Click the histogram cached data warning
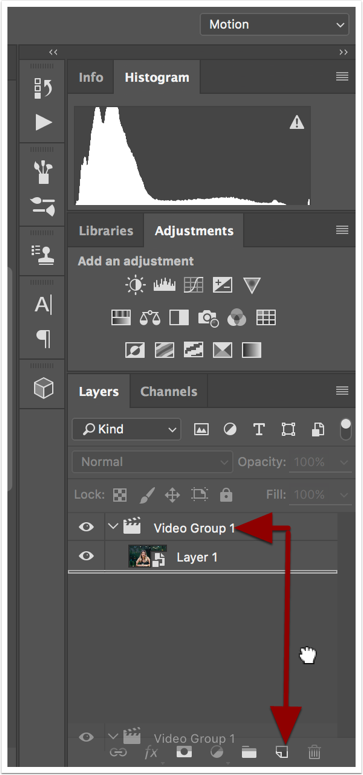Viewport: 363px width, 775px height. pos(297,122)
